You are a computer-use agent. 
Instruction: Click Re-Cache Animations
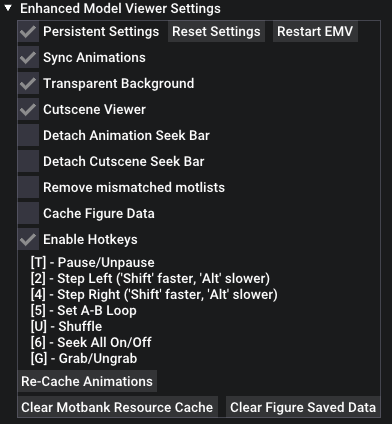(87, 381)
